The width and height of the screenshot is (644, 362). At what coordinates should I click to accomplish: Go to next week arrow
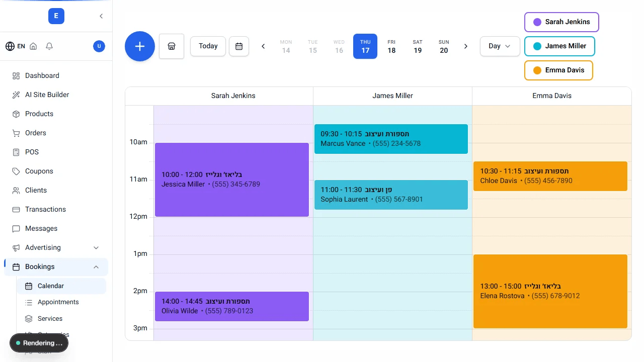coord(466,46)
